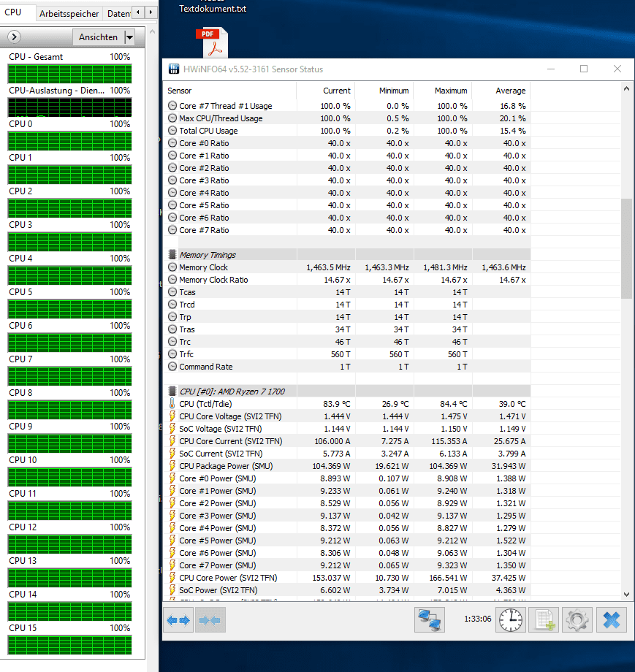
Task: Click the 83.9 °C current temperature value
Action: 337,404
